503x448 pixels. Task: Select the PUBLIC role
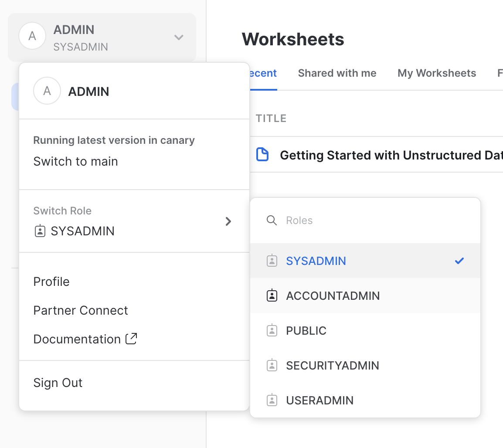(x=306, y=330)
